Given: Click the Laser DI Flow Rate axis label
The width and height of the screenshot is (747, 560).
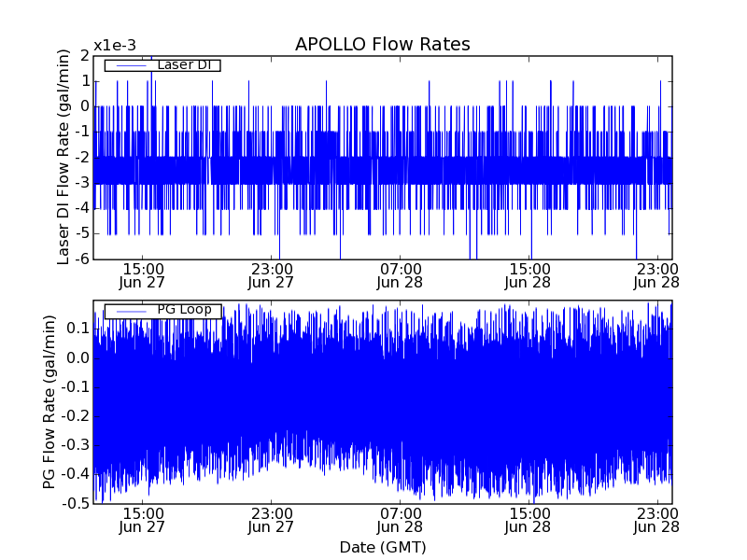Looking at the screenshot, I should click(63, 157).
